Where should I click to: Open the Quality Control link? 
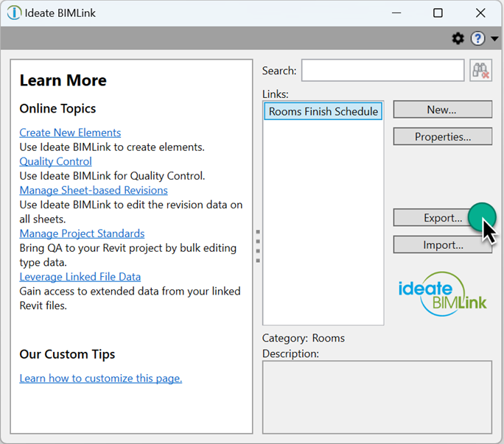click(55, 161)
